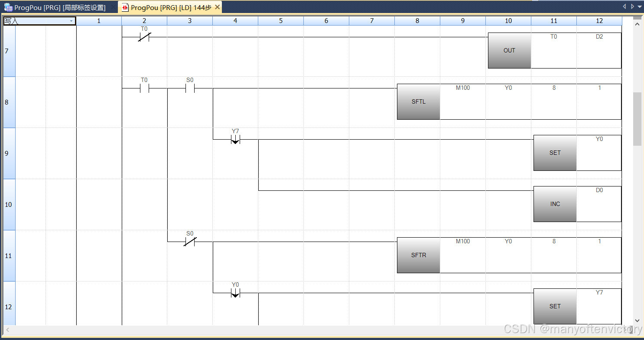Show previous tabs with the left arrow
Image resolution: width=644 pixels, height=340 pixels.
pos(624,7)
